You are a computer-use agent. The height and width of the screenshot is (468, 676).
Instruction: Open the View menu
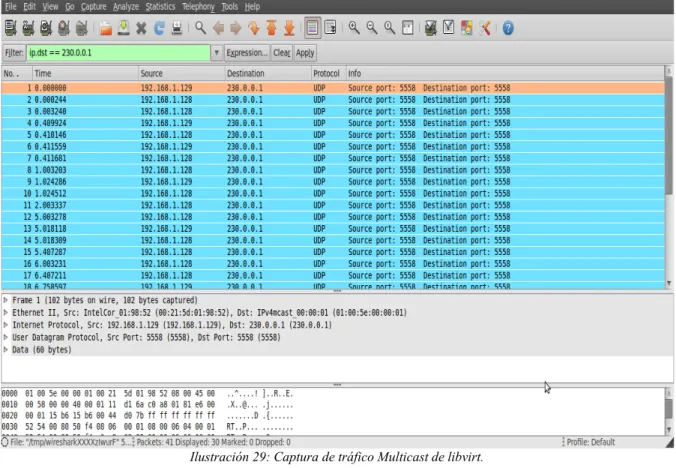(x=50, y=6)
